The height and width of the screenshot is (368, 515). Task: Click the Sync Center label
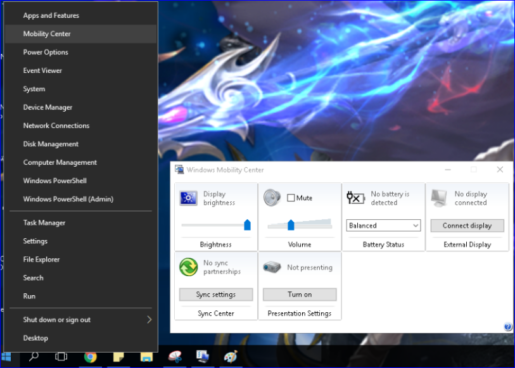click(216, 313)
